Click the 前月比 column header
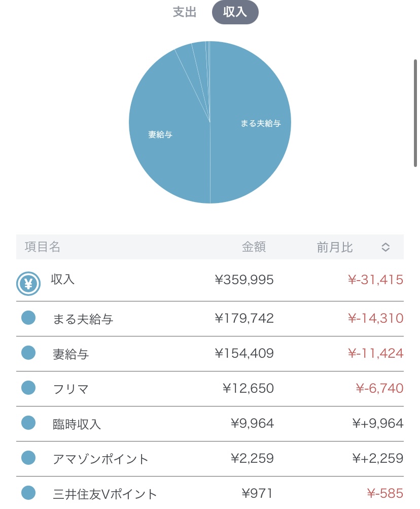This screenshot has width=420, height=509. (335, 247)
